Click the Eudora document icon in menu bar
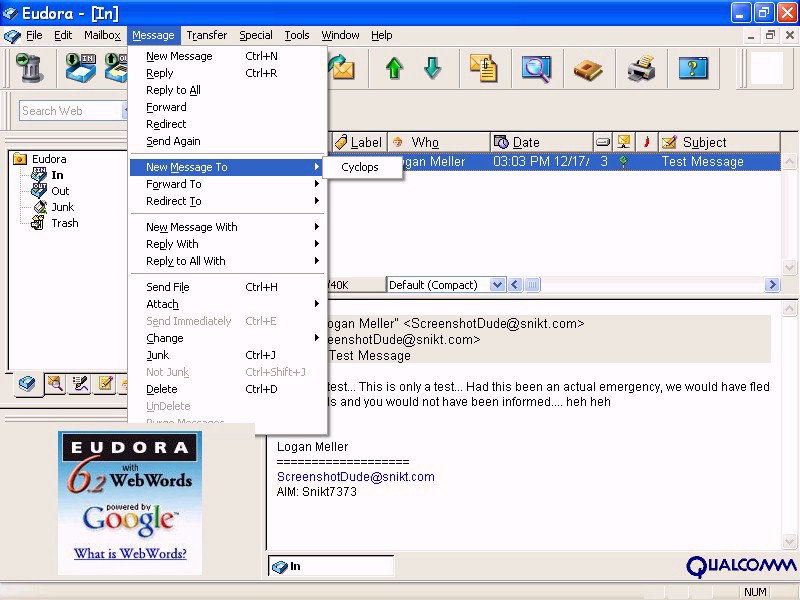The height and width of the screenshot is (600, 800). [x=12, y=36]
